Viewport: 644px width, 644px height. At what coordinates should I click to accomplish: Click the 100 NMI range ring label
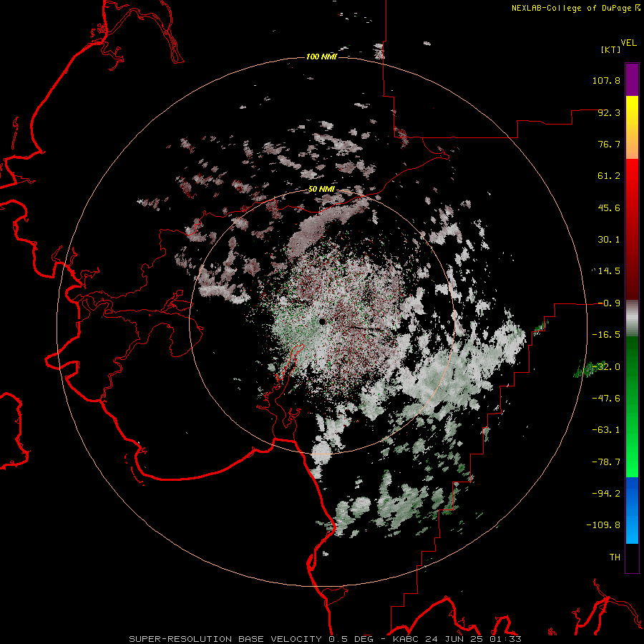(321, 57)
